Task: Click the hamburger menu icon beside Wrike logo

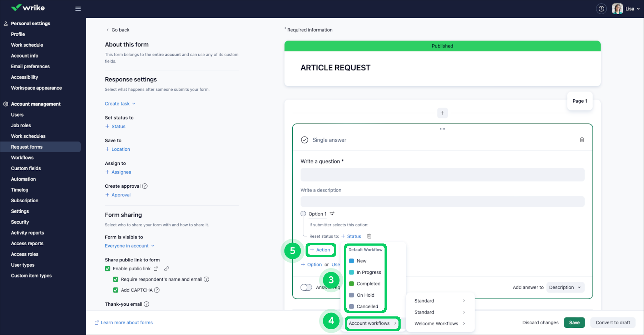Action: click(78, 9)
